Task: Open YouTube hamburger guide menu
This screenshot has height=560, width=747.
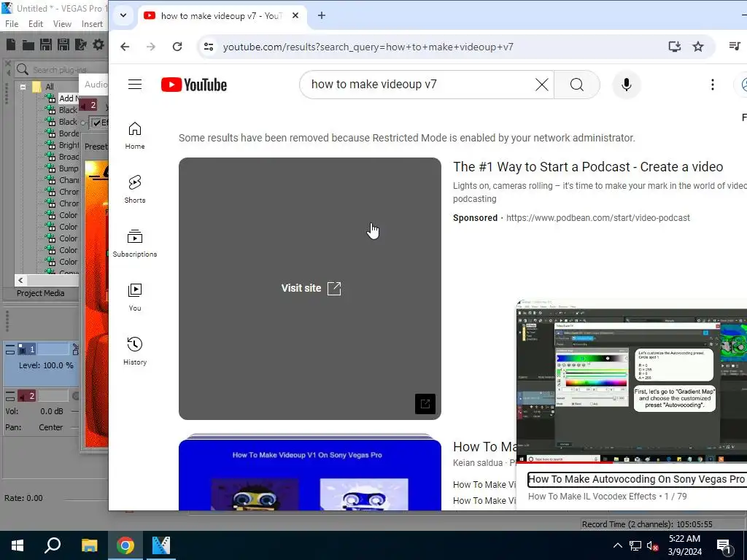Action: (x=135, y=85)
